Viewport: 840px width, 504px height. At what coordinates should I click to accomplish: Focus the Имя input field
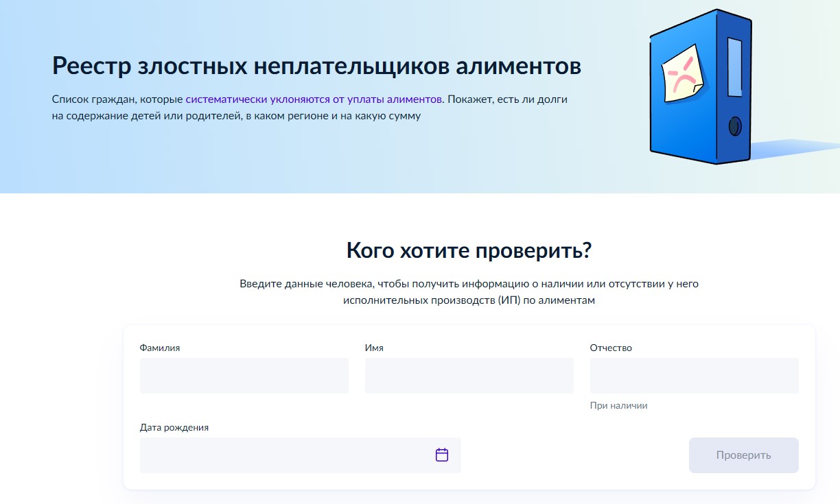coord(469,376)
